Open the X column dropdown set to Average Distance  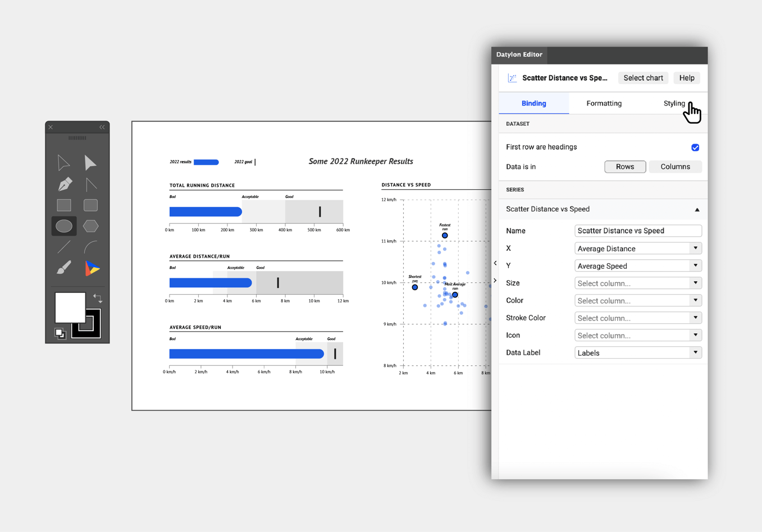click(x=695, y=248)
